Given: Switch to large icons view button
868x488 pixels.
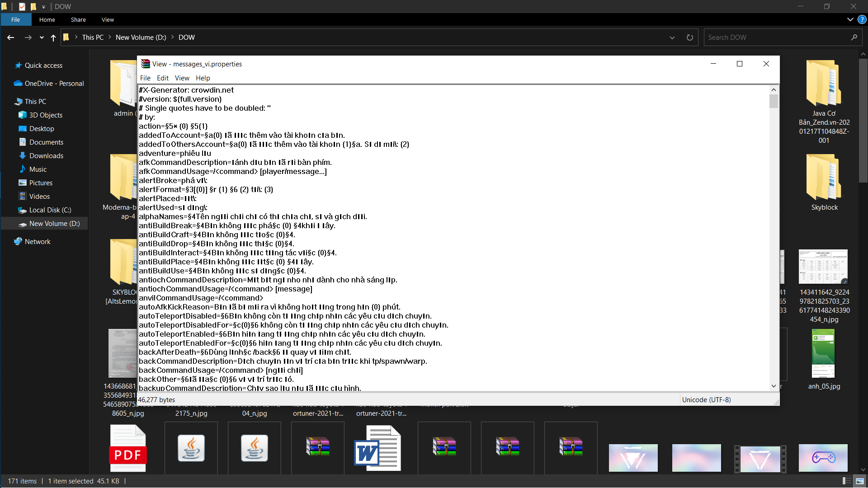Looking at the screenshot, I should pos(860,481).
